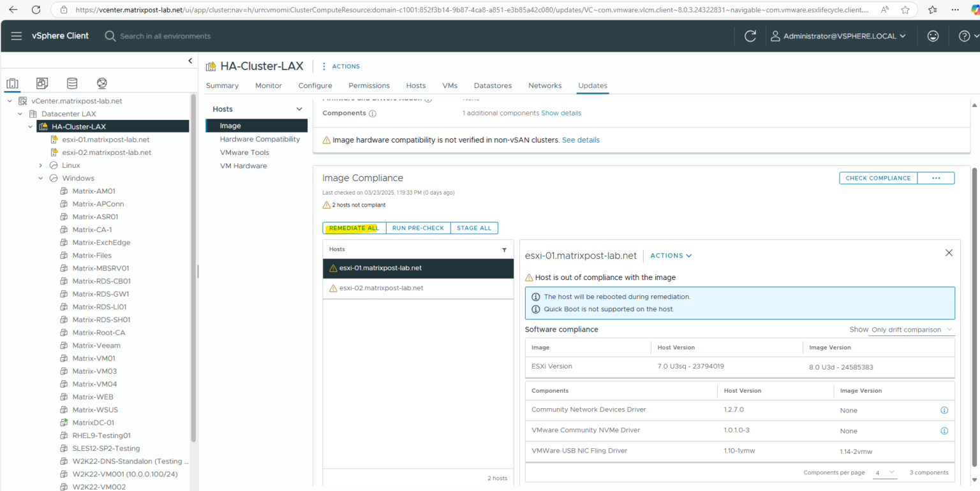
Task: Click the feedback smiley icon in top bar
Action: (x=933, y=36)
